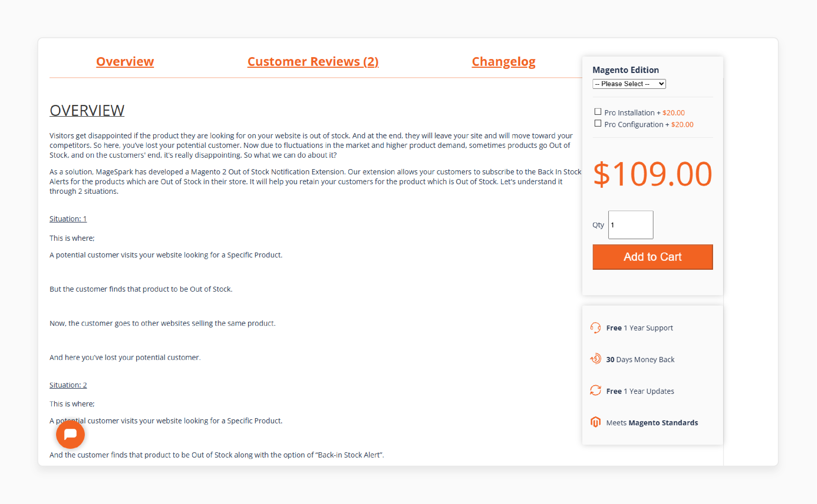Viewport: 817px width, 504px height.
Task: Click the paragraph starting 'As a solution, MageSpark'
Action: 315,181
